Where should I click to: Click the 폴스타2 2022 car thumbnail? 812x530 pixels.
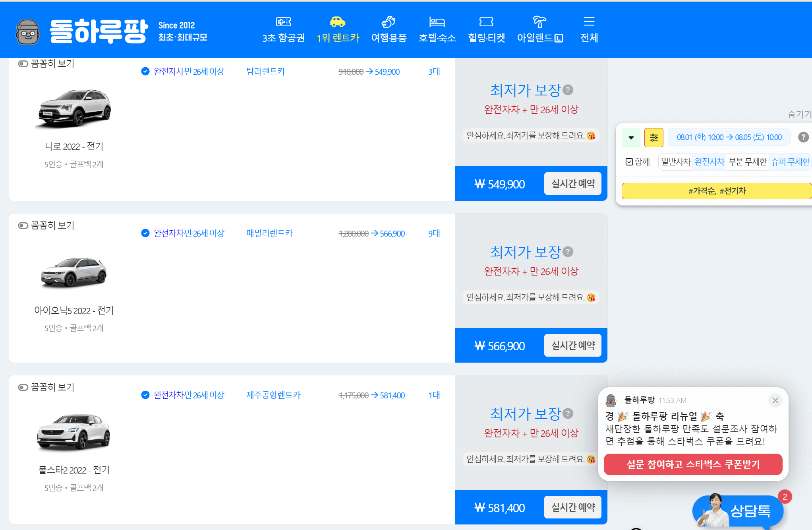[x=74, y=433]
